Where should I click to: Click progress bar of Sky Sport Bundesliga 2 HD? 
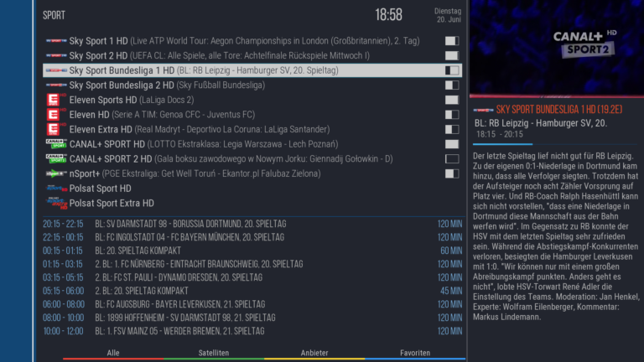(452, 85)
